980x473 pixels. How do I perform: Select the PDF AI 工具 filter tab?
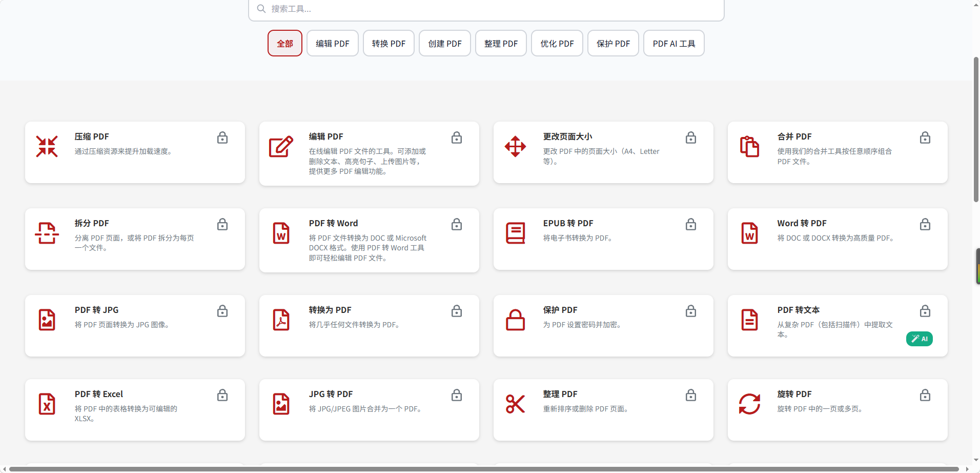(x=674, y=44)
